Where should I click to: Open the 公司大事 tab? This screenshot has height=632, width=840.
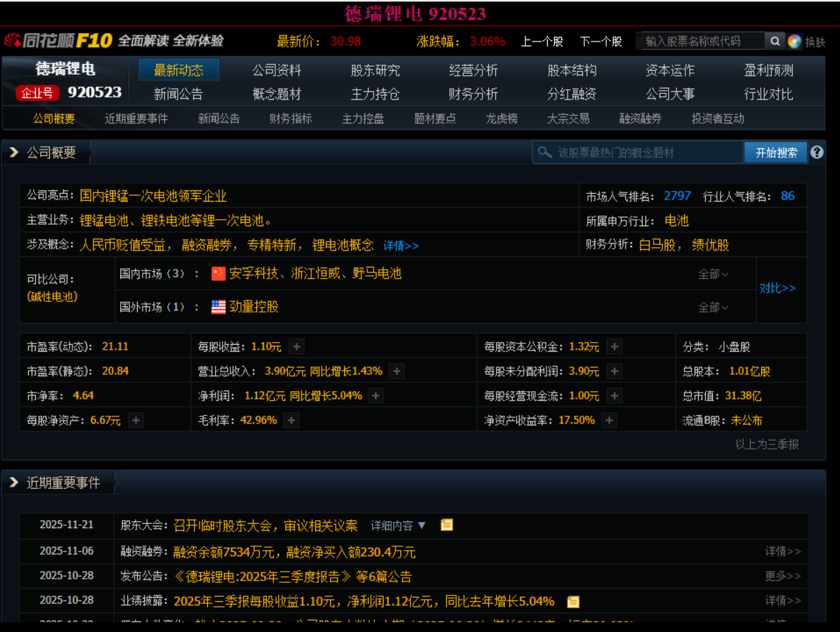[670, 94]
